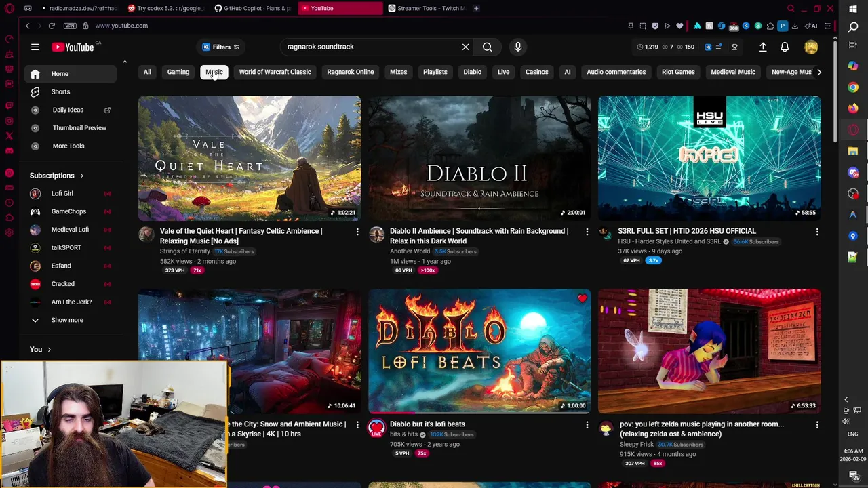Open more options for S3RL FULL SET video

point(817,232)
